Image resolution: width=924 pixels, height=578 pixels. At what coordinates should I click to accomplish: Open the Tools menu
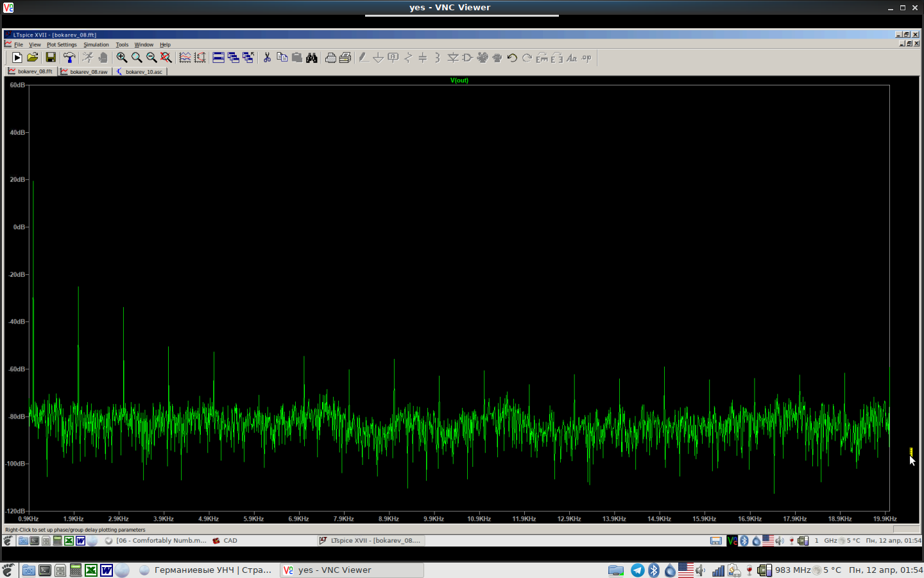point(122,45)
